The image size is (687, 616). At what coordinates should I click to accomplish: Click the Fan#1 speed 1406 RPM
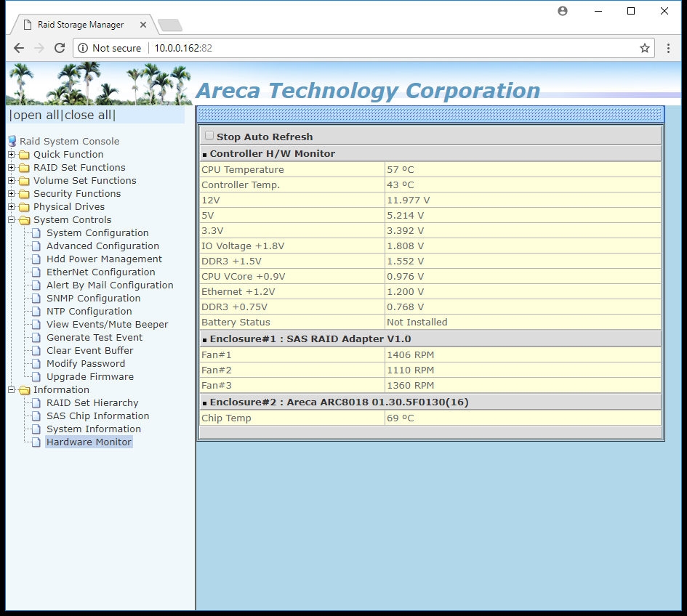[x=410, y=355]
